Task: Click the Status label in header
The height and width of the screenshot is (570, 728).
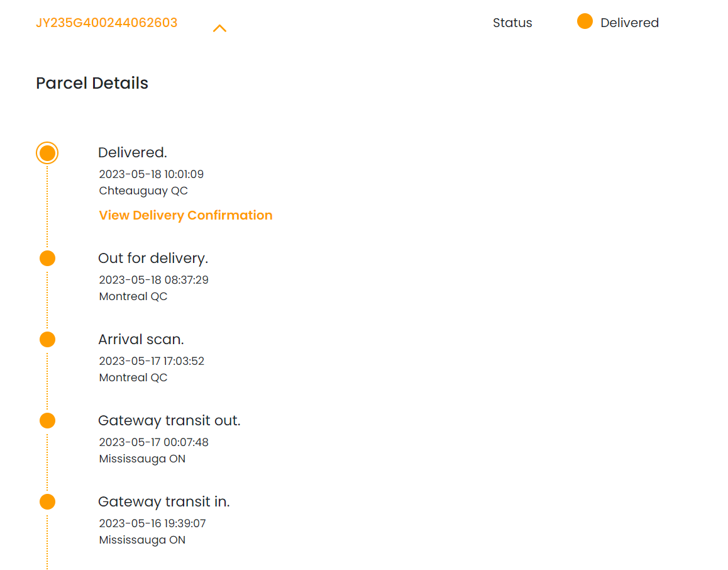Action: click(512, 23)
